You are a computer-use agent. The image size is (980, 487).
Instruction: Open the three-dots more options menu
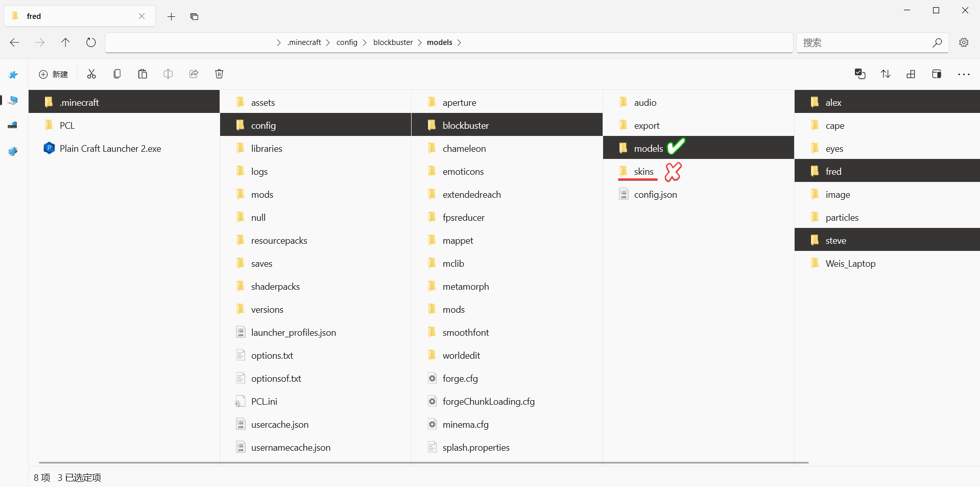(964, 74)
